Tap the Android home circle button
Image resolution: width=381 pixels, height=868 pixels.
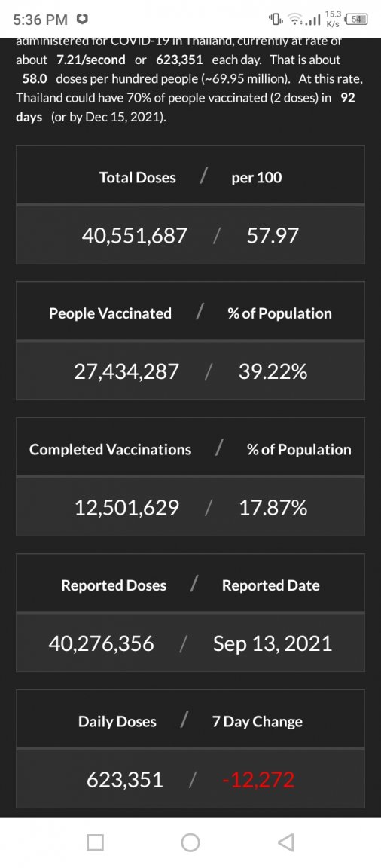click(190, 842)
